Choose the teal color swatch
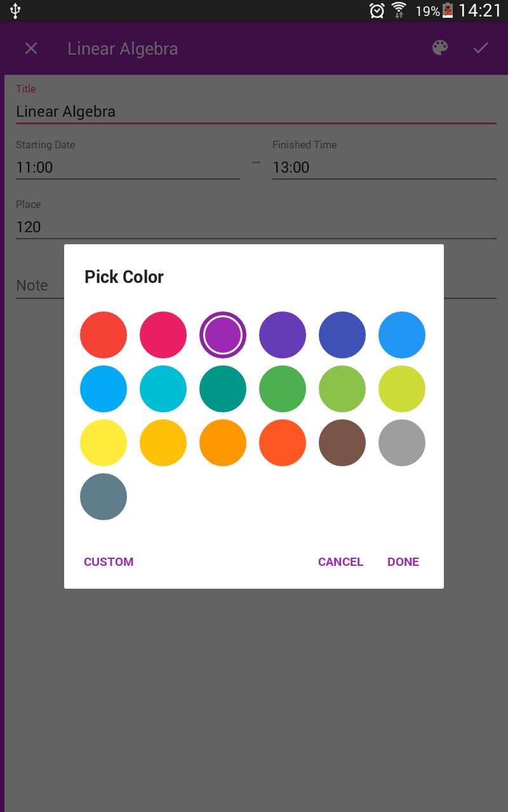Image resolution: width=508 pixels, height=812 pixels. [x=223, y=389]
